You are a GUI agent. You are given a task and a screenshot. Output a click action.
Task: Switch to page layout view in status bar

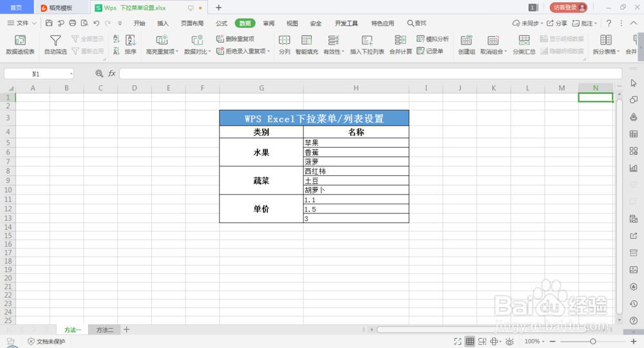(482, 341)
